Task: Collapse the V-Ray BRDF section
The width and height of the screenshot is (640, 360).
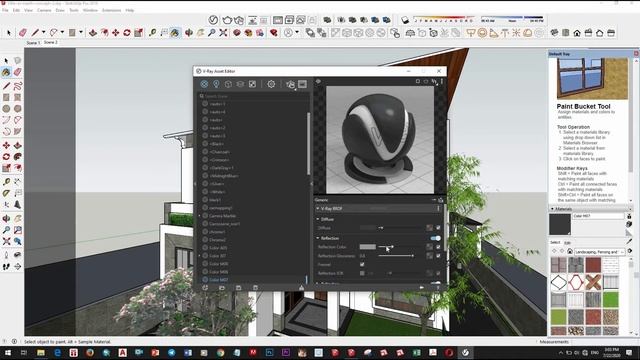Action: click(318, 209)
